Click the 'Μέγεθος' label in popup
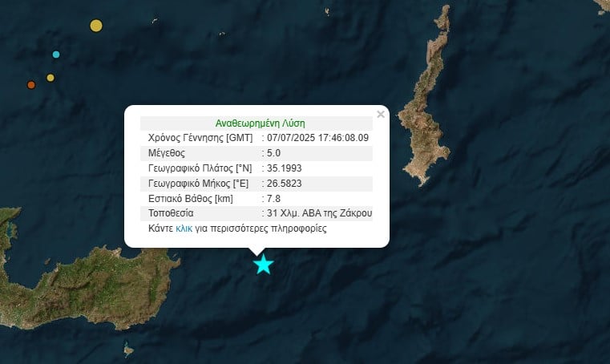610x364 pixels. click(x=167, y=153)
